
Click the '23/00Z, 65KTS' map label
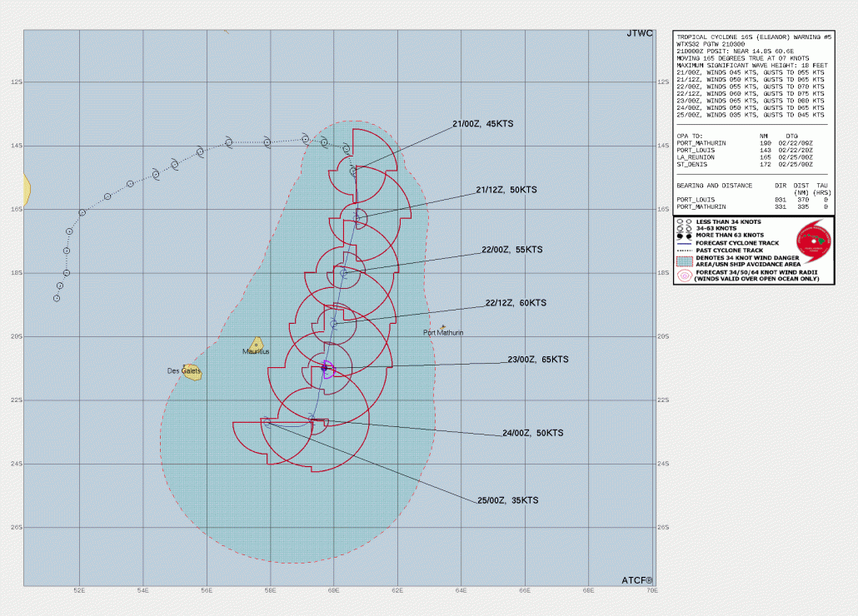point(538,360)
